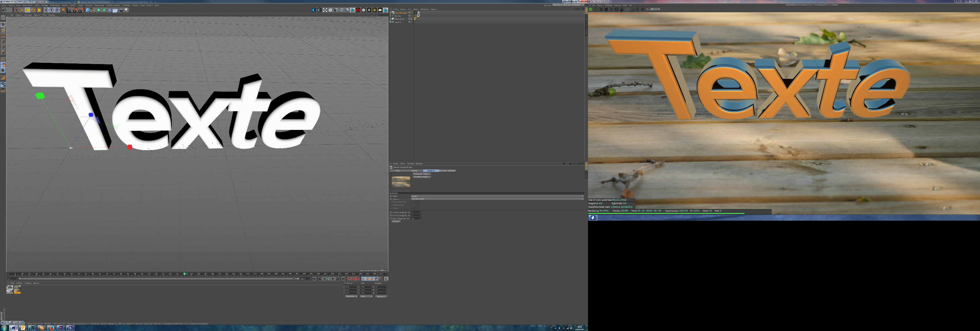The height and width of the screenshot is (331, 980).
Task: Select the Move tool icon
Action: 22,10
